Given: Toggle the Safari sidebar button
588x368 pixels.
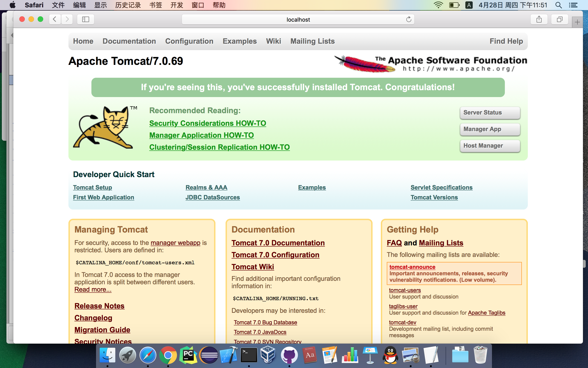Looking at the screenshot, I should tap(85, 19).
